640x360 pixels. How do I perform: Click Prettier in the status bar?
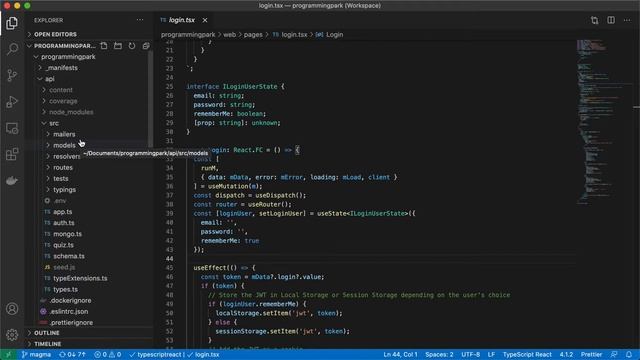pyautogui.click(x=591, y=354)
